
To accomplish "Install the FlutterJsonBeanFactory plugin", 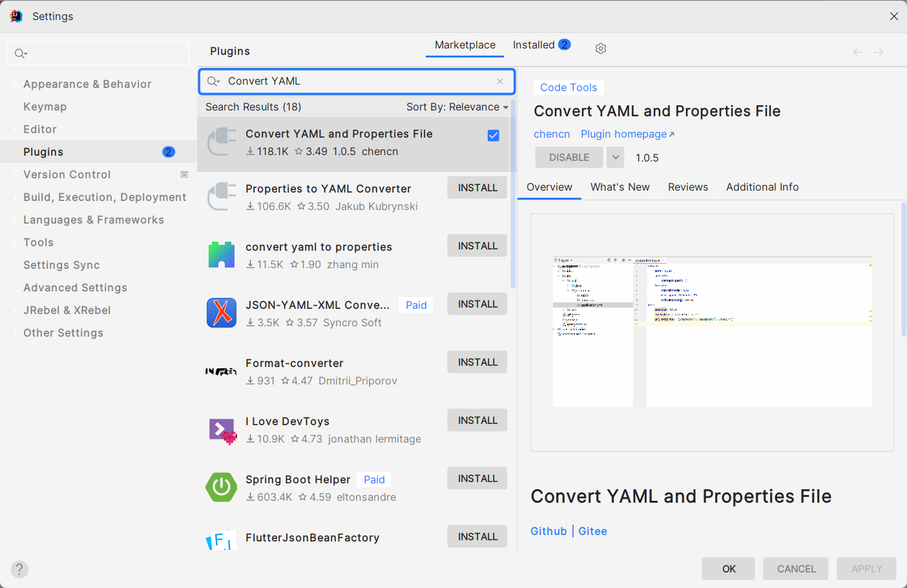I will pyautogui.click(x=477, y=536).
